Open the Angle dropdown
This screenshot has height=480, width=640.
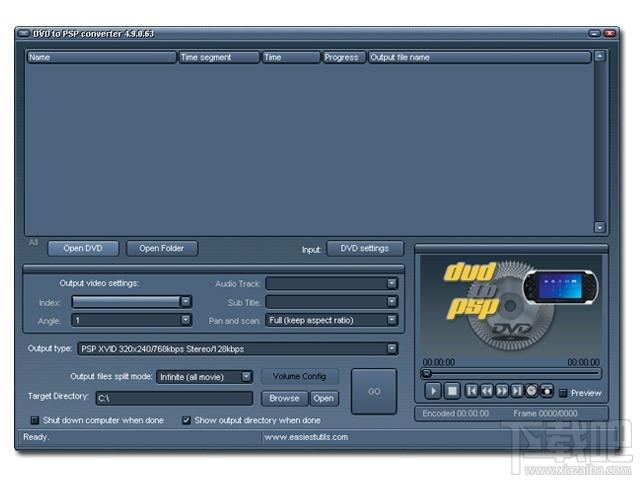[x=185, y=320]
